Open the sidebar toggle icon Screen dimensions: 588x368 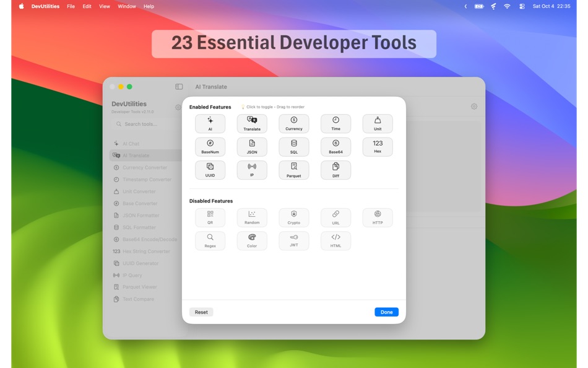(x=178, y=87)
